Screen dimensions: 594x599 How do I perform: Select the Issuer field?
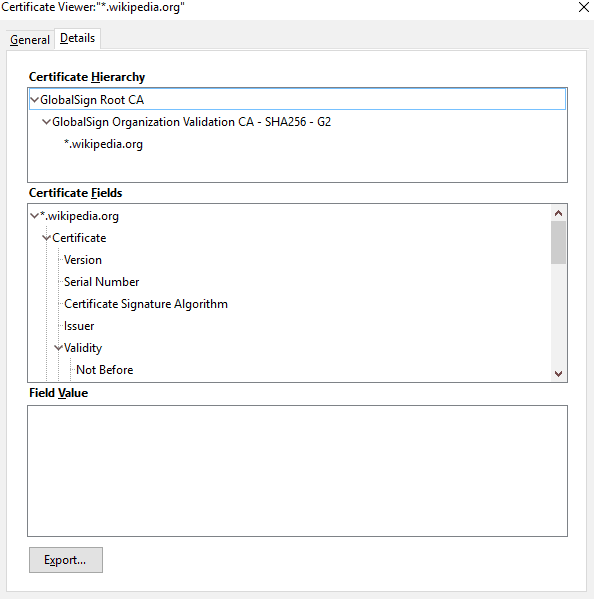point(79,326)
